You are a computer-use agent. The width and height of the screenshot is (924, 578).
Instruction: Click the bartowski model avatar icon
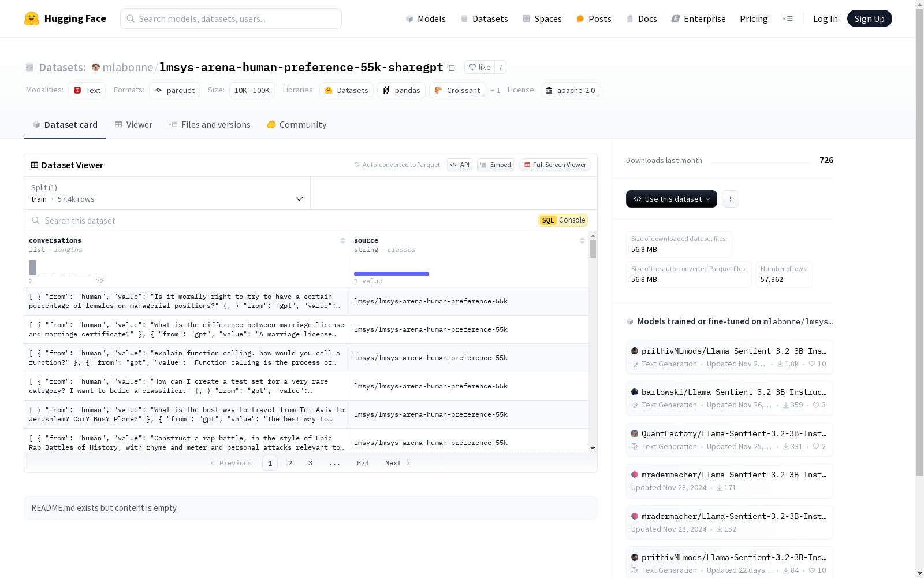[635, 392]
